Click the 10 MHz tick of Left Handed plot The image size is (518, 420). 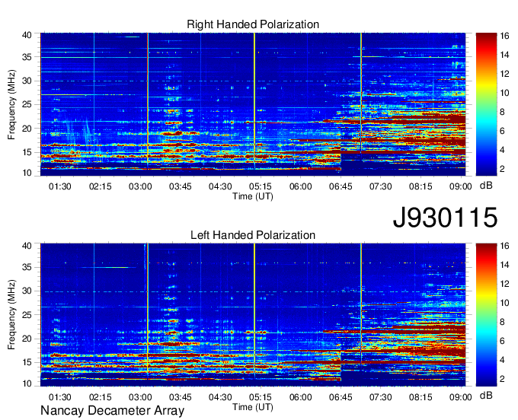pyautogui.click(x=27, y=383)
